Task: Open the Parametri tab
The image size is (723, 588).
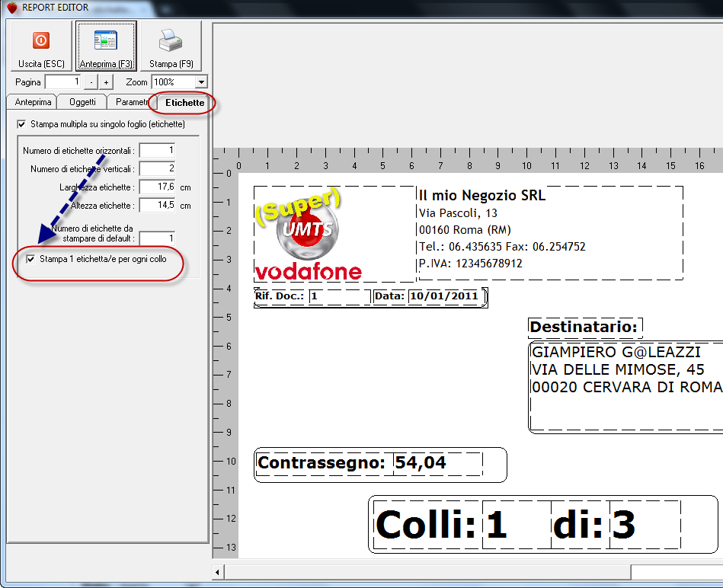Action: click(x=133, y=102)
